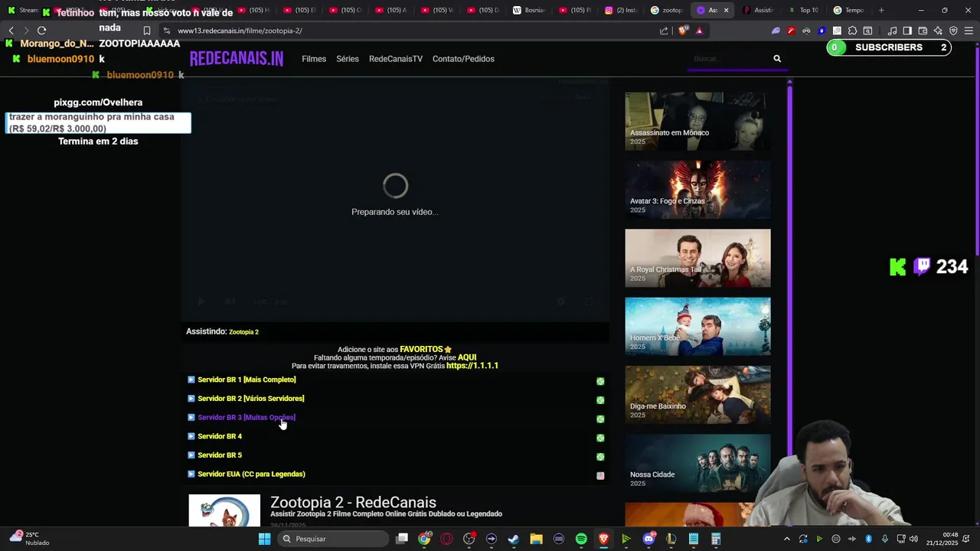Click status indicator for Servidor EUA
The height and width of the screenshot is (551, 980).
pyautogui.click(x=600, y=476)
